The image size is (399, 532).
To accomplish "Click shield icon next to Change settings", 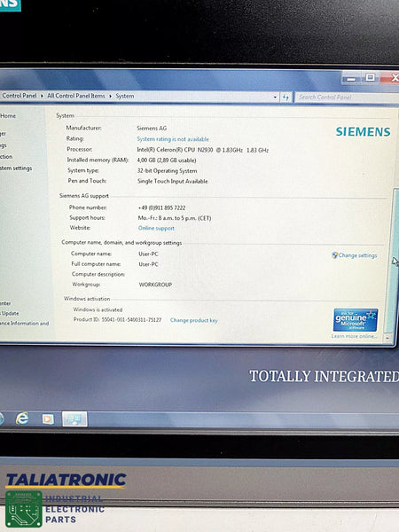I will [x=334, y=255].
